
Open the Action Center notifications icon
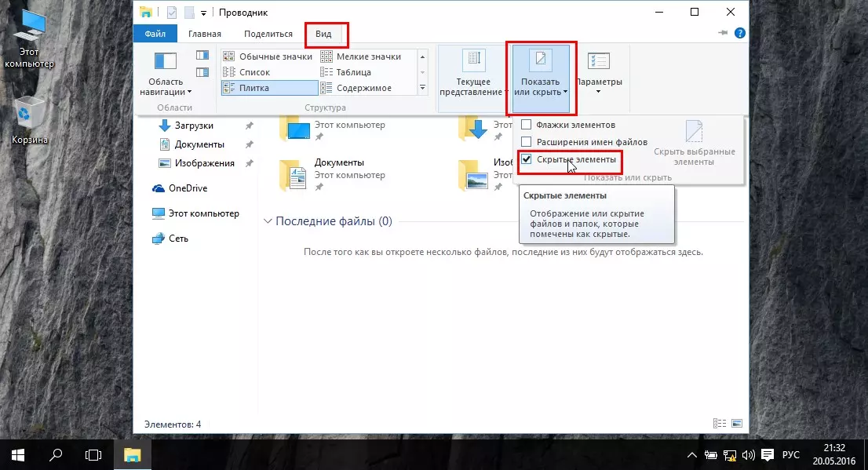click(767, 454)
